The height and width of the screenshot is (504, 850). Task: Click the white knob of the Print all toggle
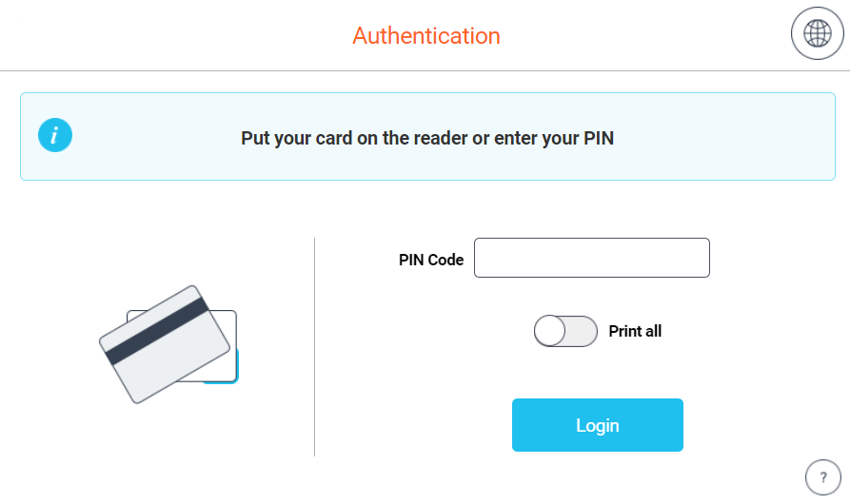549,331
